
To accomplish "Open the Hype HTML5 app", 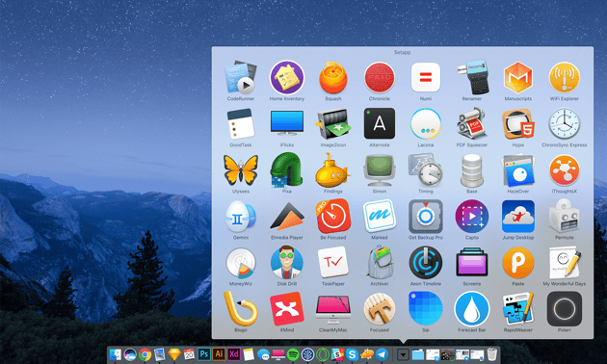I will click(518, 124).
